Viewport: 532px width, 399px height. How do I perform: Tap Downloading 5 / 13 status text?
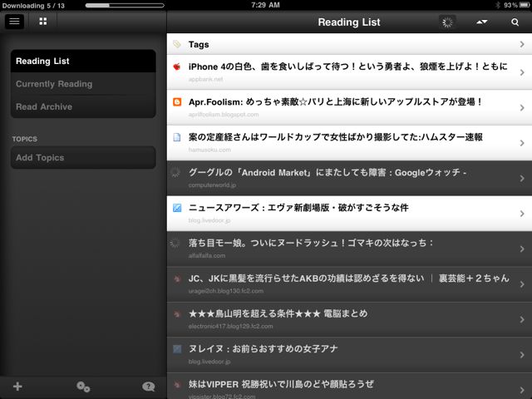(x=33, y=6)
